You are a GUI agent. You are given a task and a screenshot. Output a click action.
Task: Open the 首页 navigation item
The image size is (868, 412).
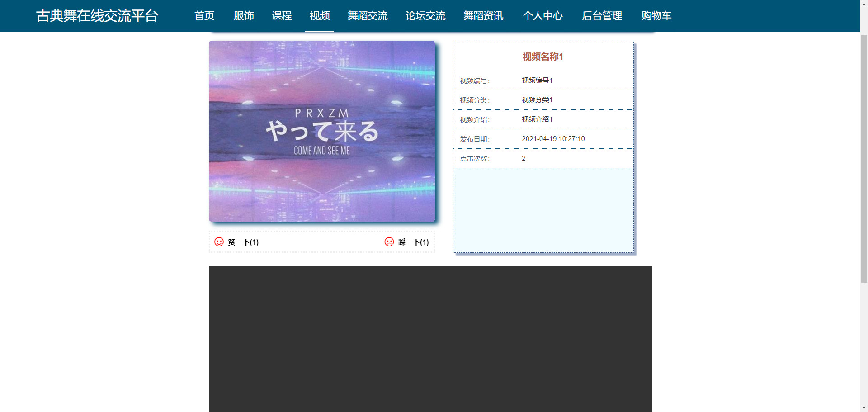204,16
